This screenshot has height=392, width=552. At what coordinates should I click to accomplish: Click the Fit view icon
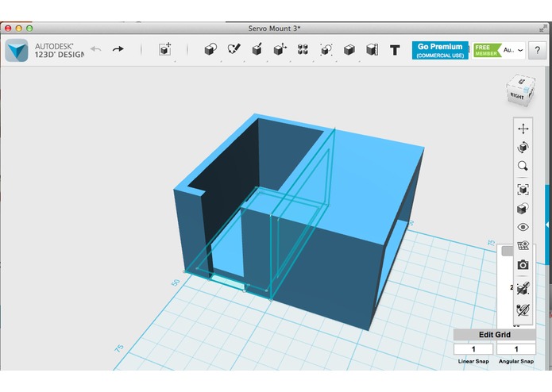(x=523, y=189)
